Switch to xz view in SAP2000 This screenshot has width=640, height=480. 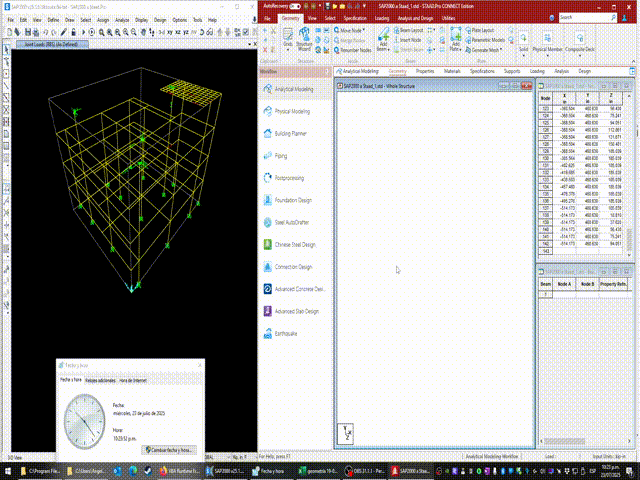coord(178,32)
